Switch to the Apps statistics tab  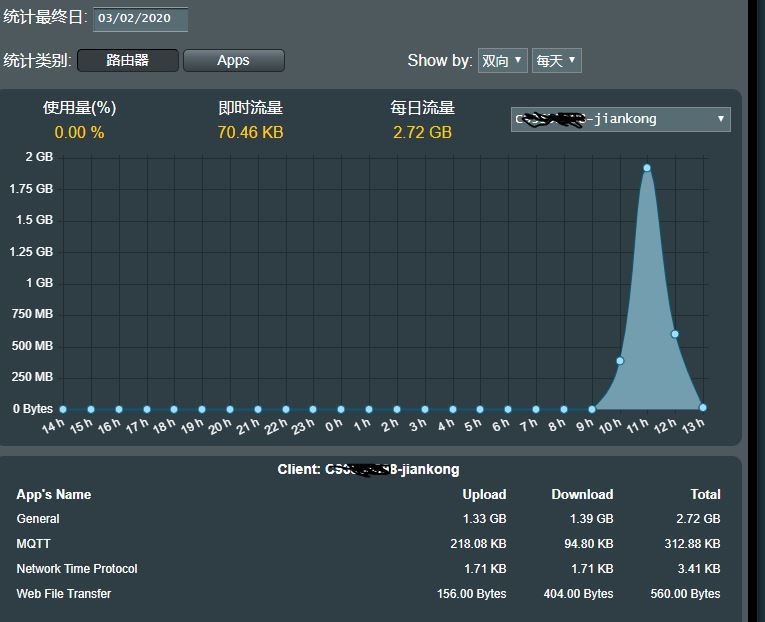[234, 60]
